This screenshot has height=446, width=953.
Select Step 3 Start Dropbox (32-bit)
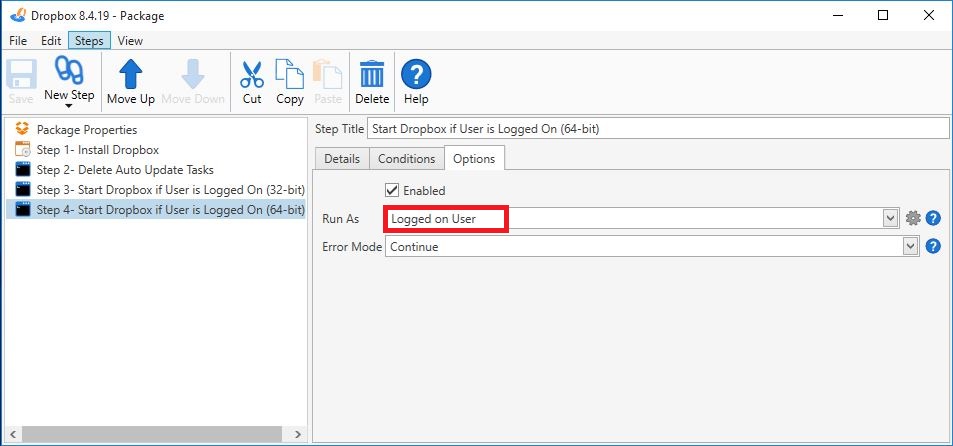click(x=170, y=190)
